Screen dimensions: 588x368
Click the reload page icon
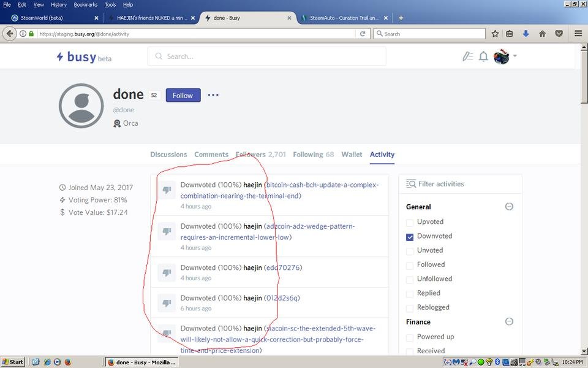pos(363,34)
